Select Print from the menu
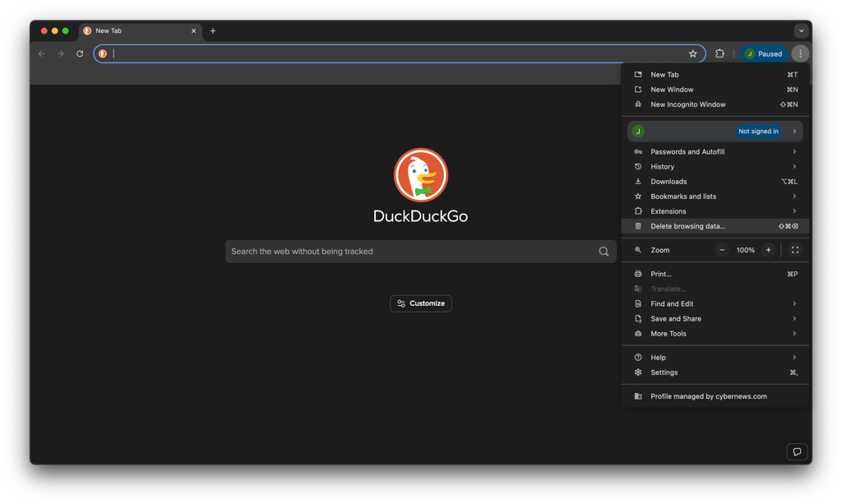 coord(715,275)
